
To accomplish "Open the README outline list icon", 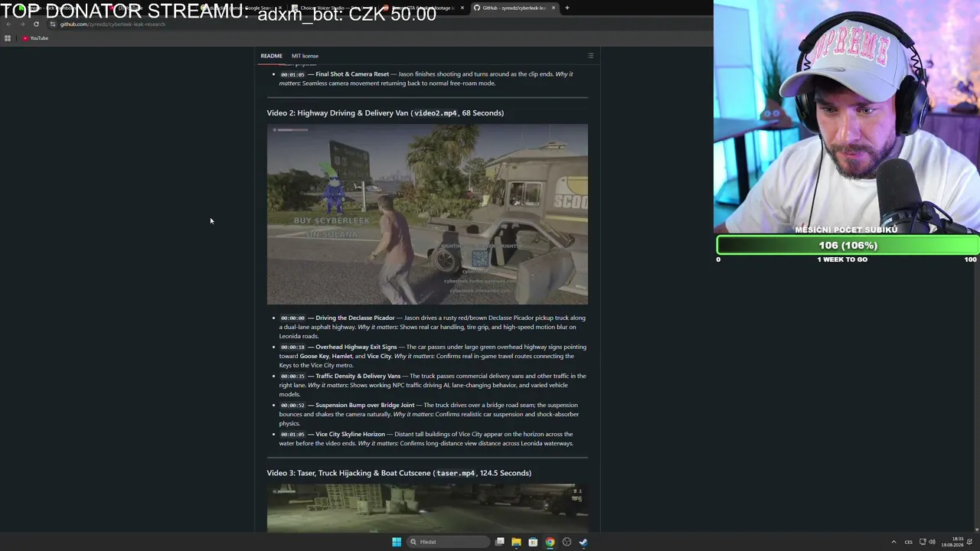I will (x=590, y=56).
